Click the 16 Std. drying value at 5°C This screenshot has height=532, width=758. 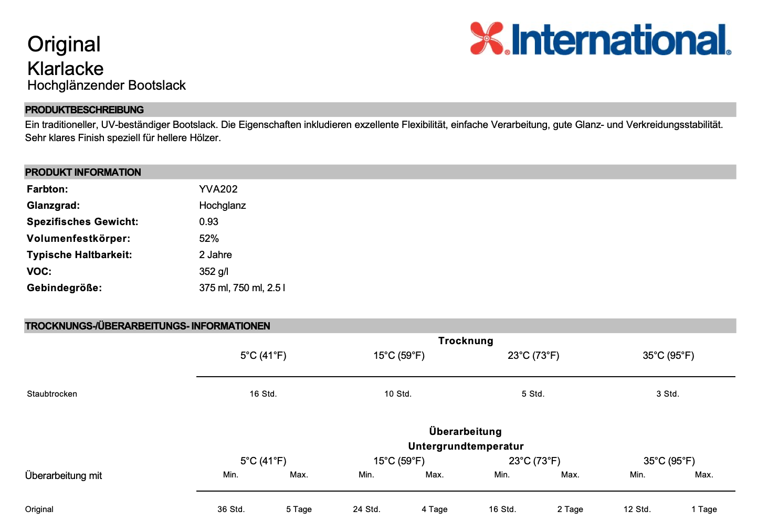264,393
